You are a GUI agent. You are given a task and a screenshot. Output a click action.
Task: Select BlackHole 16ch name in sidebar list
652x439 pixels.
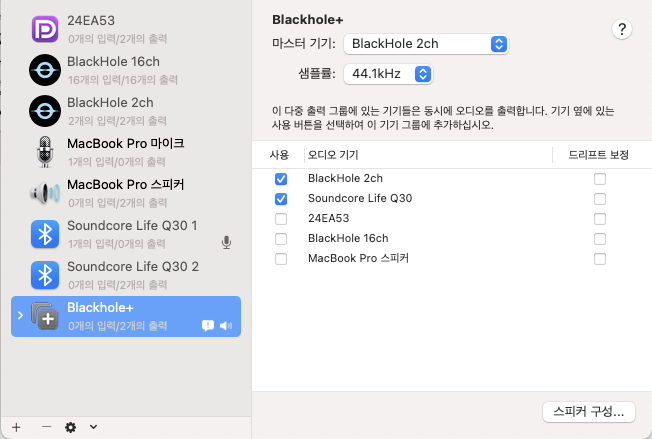(x=114, y=62)
